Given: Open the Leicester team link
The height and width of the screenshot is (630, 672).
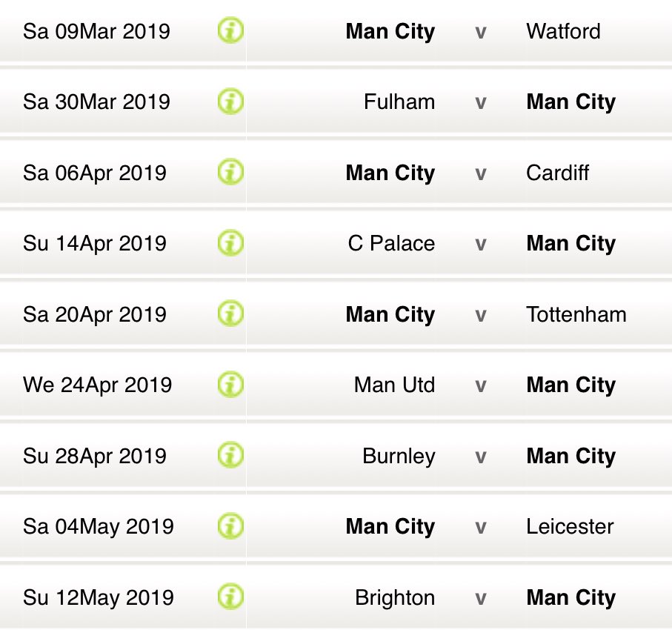Looking at the screenshot, I should (x=570, y=526).
